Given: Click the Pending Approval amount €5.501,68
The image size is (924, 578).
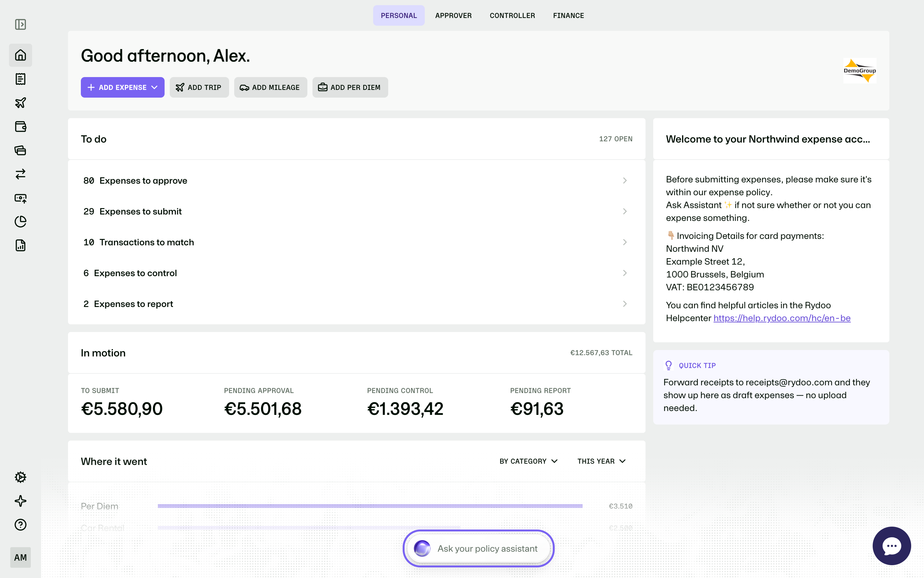Looking at the screenshot, I should pyautogui.click(x=263, y=409).
